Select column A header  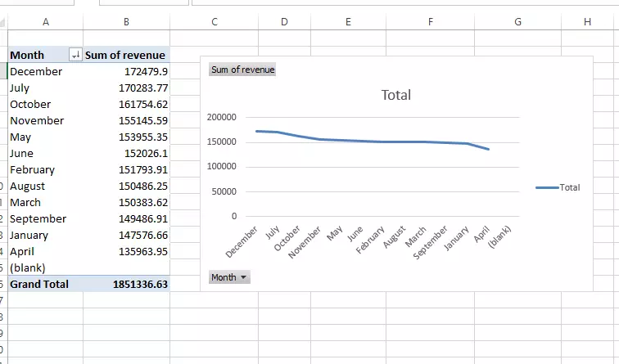(45, 22)
